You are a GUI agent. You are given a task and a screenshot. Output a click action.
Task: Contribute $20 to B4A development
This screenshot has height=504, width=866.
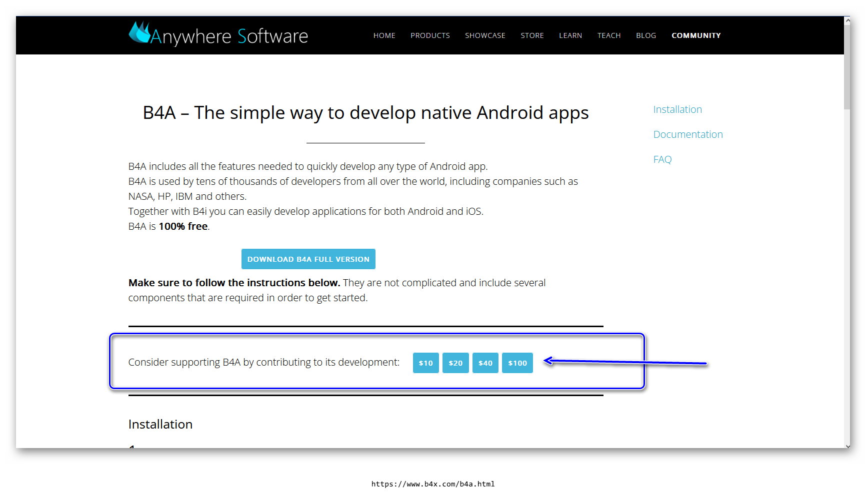click(x=455, y=363)
